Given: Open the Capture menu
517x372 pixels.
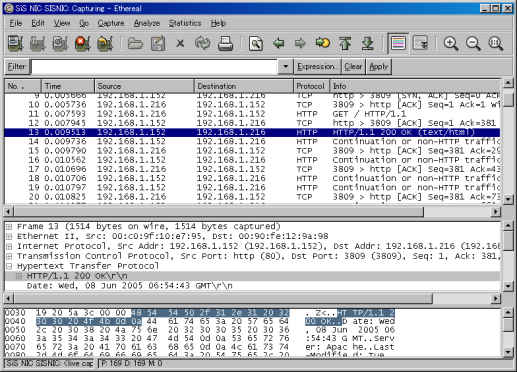Looking at the screenshot, I should coord(111,23).
